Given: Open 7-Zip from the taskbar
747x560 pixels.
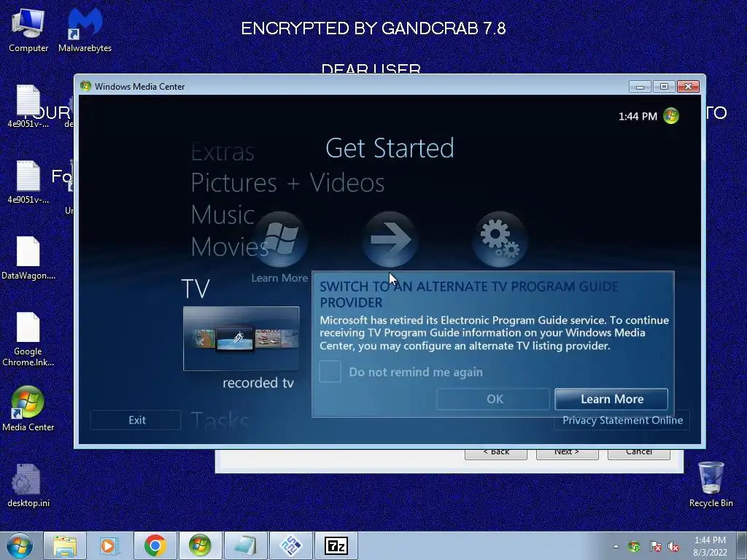Looking at the screenshot, I should [336, 545].
